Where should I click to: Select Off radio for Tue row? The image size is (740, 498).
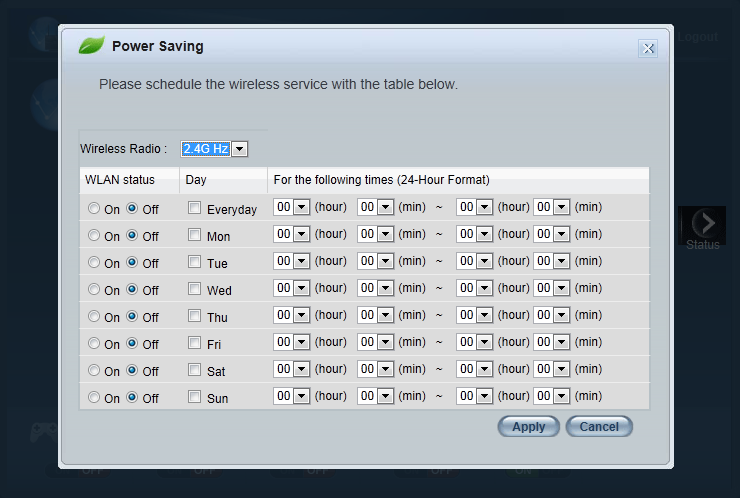click(132, 263)
